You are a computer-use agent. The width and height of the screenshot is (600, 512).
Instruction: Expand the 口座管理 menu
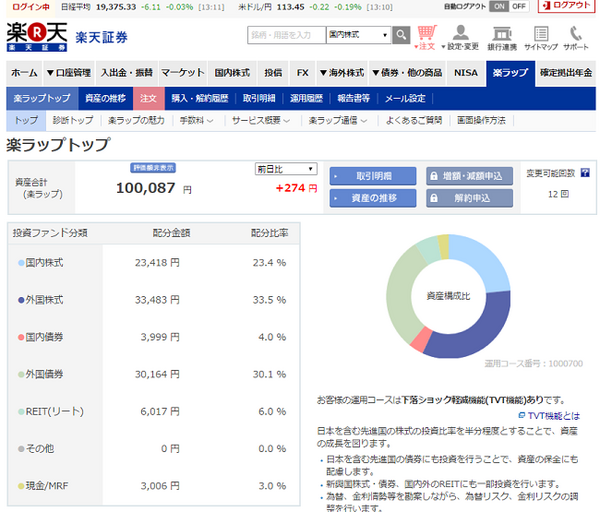tap(69, 73)
